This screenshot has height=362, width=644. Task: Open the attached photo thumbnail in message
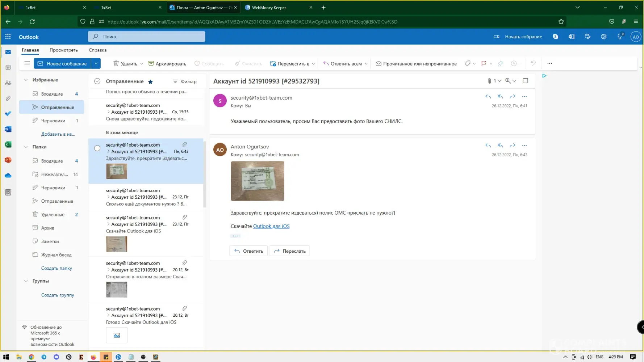pyautogui.click(x=257, y=181)
